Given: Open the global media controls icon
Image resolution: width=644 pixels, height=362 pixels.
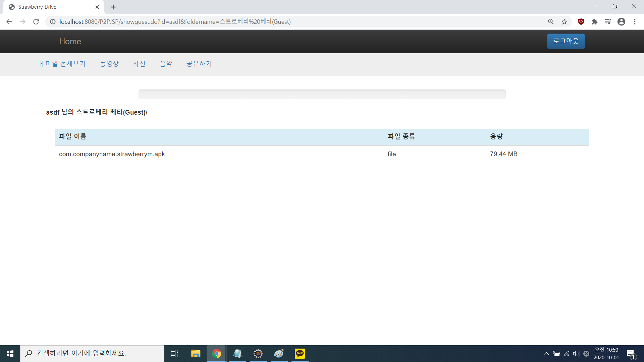Looking at the screenshot, I should [x=608, y=21].
